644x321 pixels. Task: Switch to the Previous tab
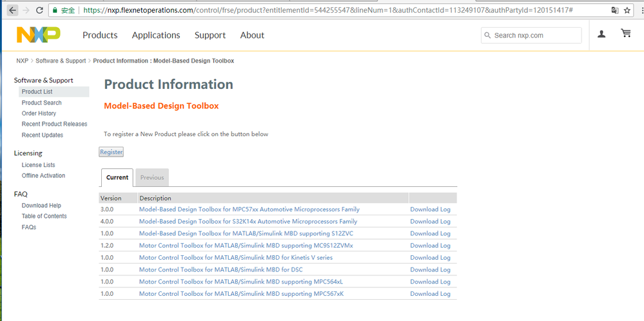[x=152, y=177]
